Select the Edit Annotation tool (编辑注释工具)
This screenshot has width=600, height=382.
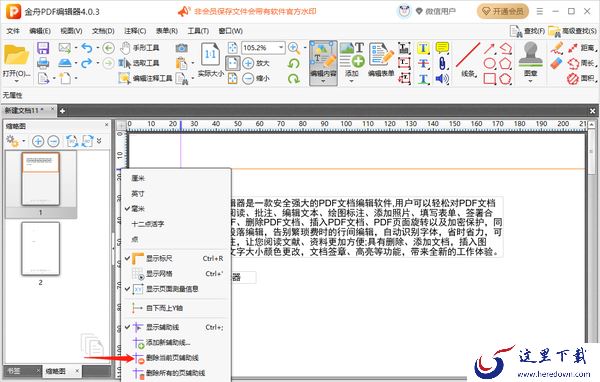point(146,78)
